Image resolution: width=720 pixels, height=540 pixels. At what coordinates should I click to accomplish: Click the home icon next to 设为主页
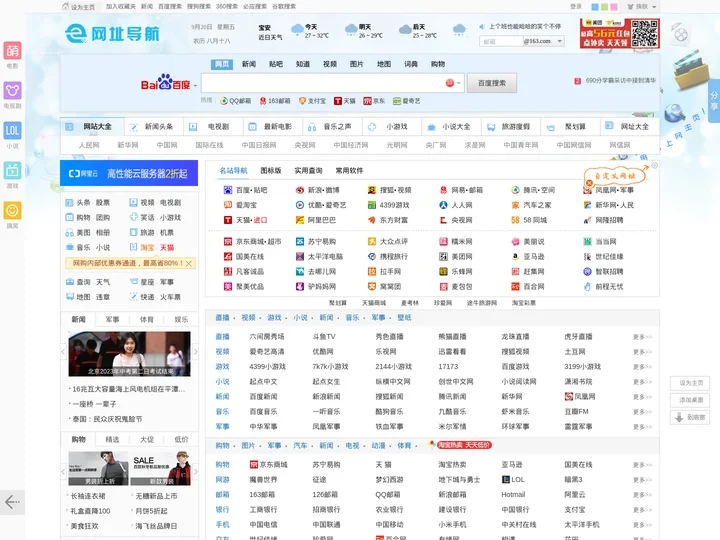coord(66,6)
